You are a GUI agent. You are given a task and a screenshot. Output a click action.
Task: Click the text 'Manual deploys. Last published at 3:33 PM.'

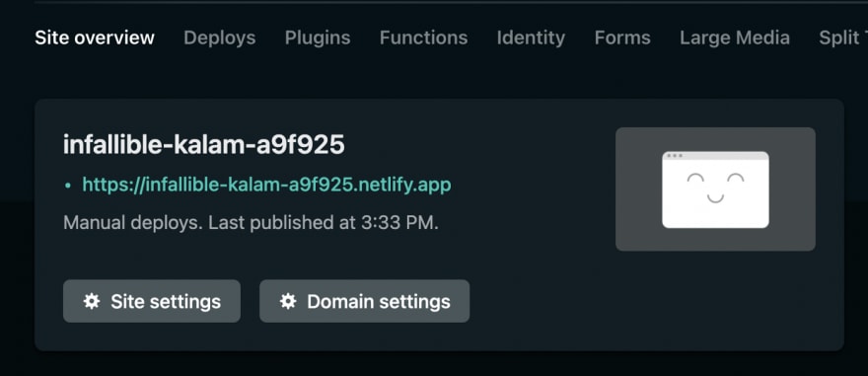pyautogui.click(x=251, y=223)
